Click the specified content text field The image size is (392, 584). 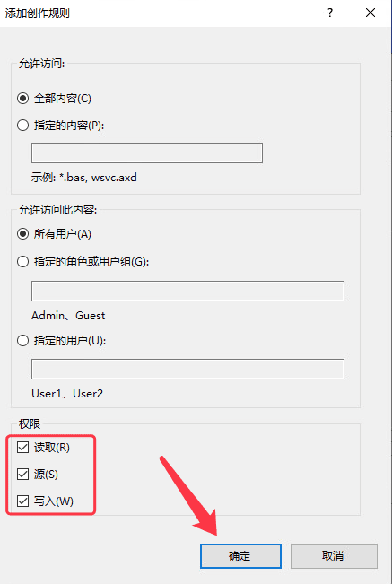[x=147, y=153]
